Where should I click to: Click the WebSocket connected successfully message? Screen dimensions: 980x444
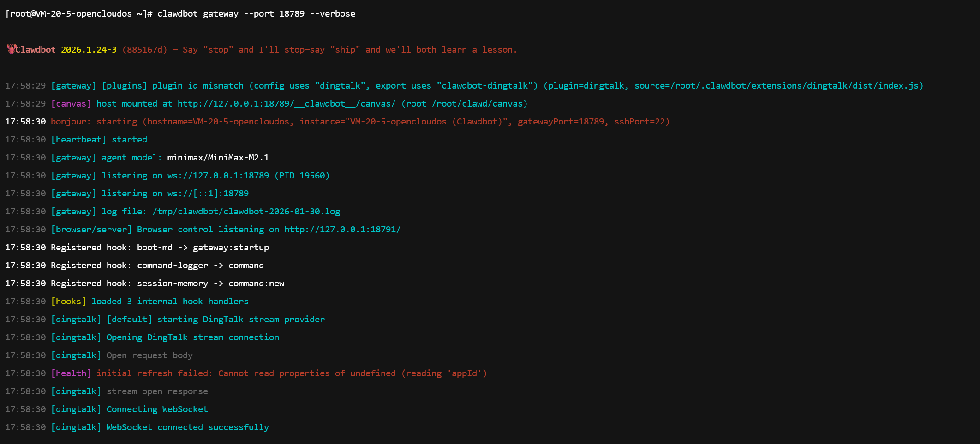[187, 427]
